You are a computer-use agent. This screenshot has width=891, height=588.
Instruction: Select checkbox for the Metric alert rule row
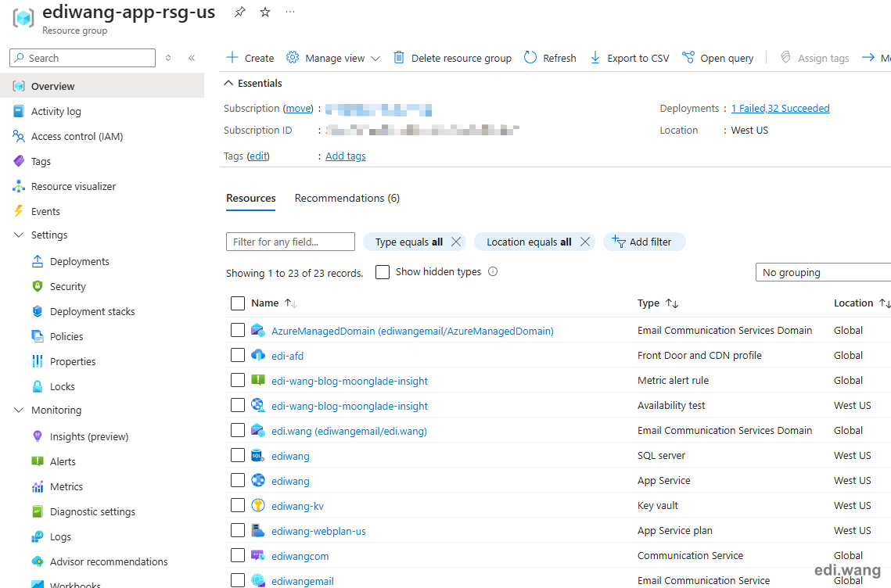(238, 380)
